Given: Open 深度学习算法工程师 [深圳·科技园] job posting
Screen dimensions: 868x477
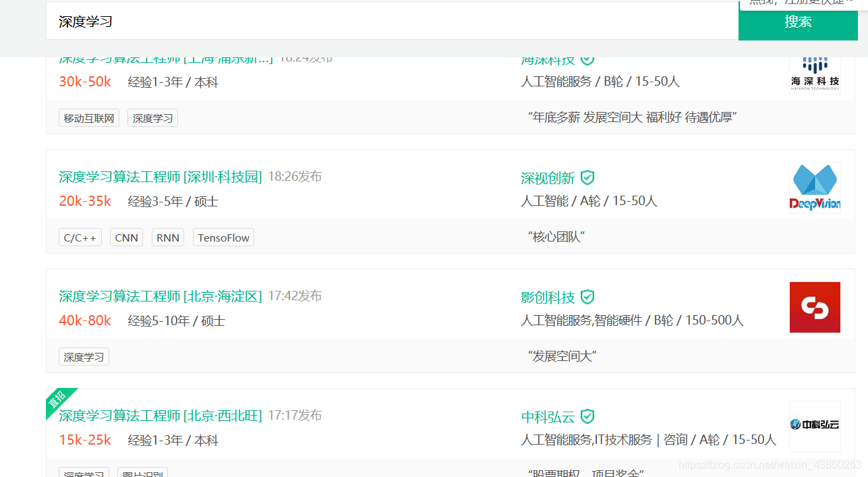Looking at the screenshot, I should (x=161, y=177).
